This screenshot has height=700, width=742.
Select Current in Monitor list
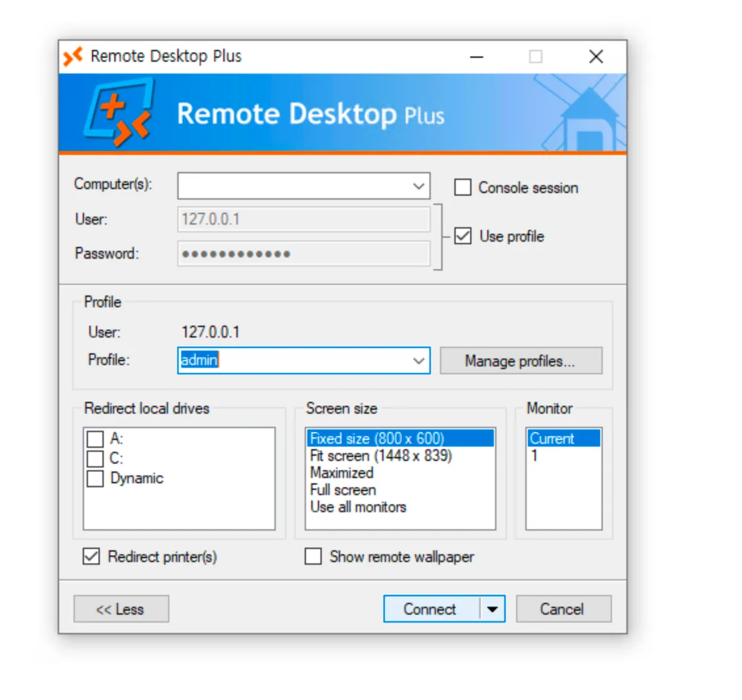[x=563, y=438]
